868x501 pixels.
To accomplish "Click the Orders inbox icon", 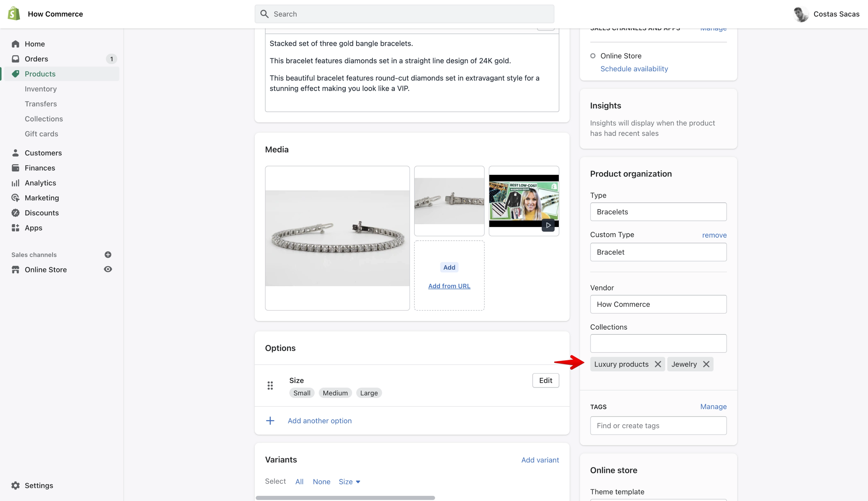I will [15, 59].
